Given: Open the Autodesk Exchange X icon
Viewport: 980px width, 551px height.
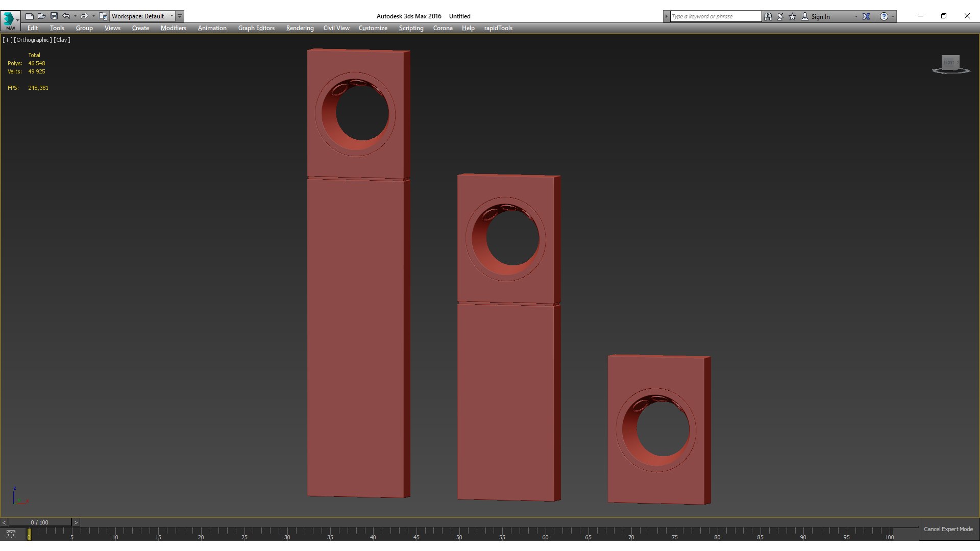Looking at the screenshot, I should tap(866, 16).
